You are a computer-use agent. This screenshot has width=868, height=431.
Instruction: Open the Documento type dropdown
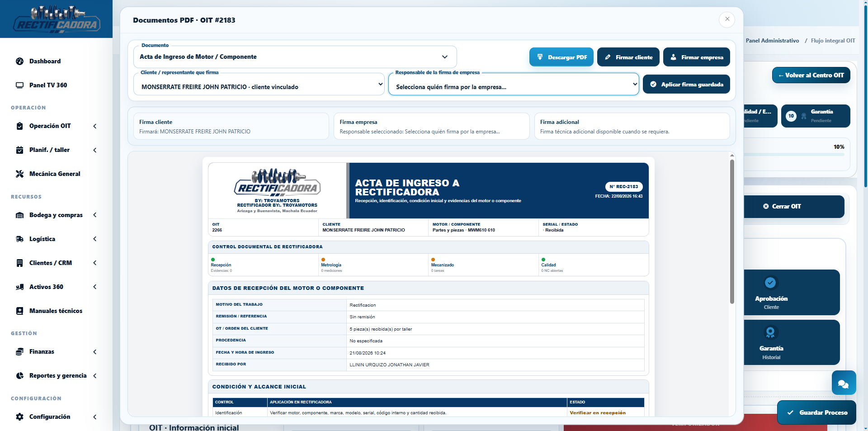pos(295,57)
